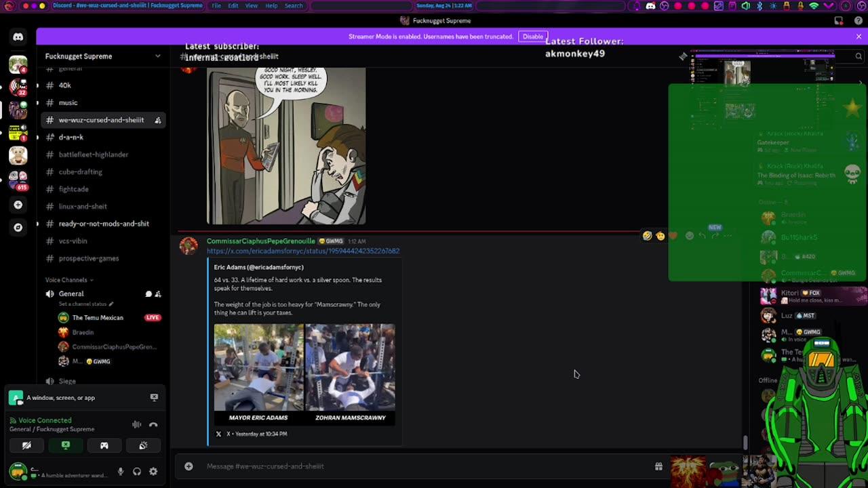The width and height of the screenshot is (868, 488).
Task: Open the Help menu
Action: click(271, 5)
